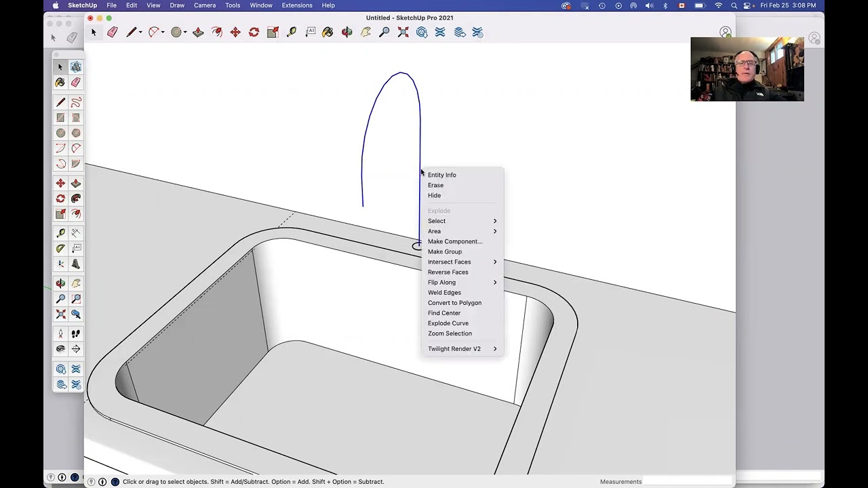
Task: Choose the Freehand tool in the left palette
Action: pos(76,102)
